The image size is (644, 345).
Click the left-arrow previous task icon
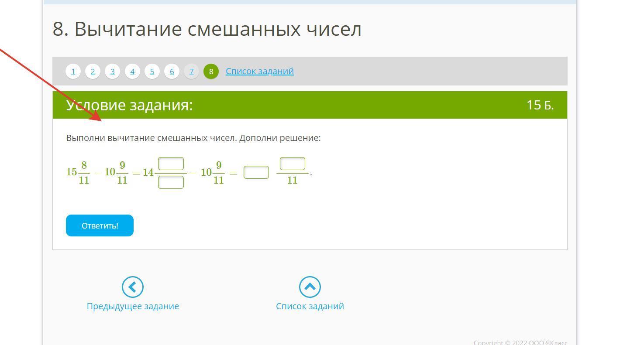pyautogui.click(x=133, y=287)
